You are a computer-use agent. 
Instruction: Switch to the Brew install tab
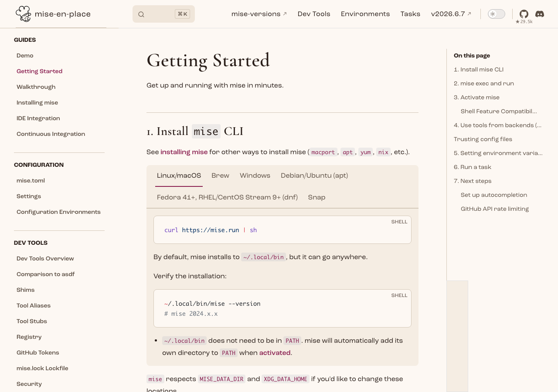(x=220, y=176)
